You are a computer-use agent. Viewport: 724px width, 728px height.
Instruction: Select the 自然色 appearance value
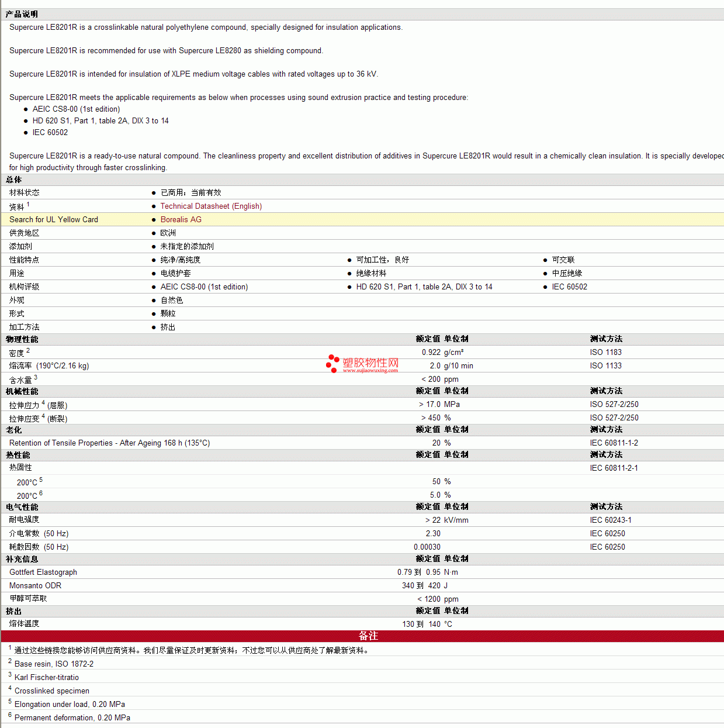click(x=172, y=300)
